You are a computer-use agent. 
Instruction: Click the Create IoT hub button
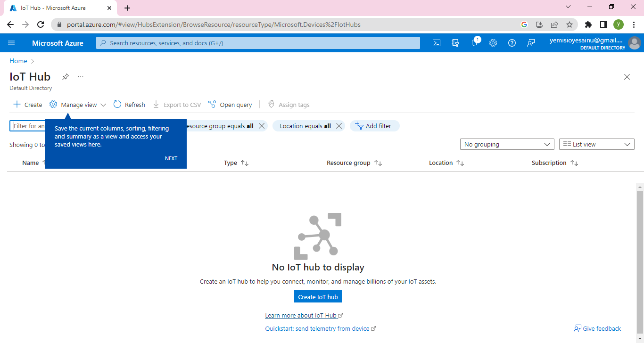[318, 297]
